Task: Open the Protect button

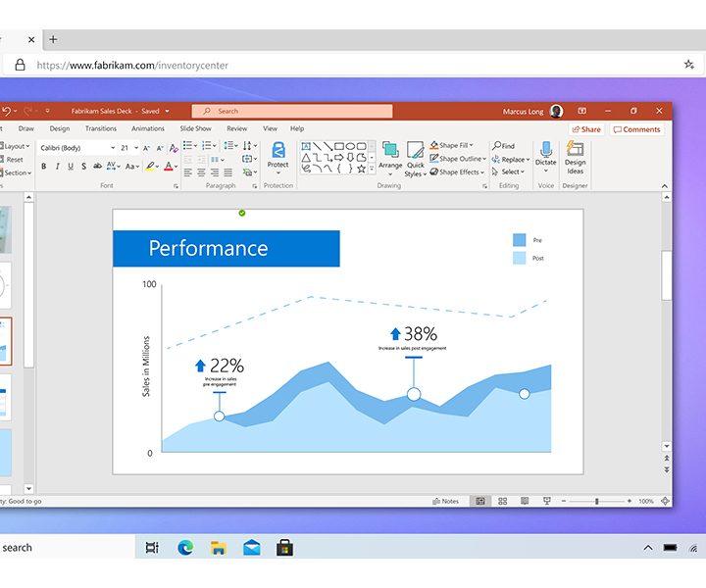Action: click(x=277, y=158)
